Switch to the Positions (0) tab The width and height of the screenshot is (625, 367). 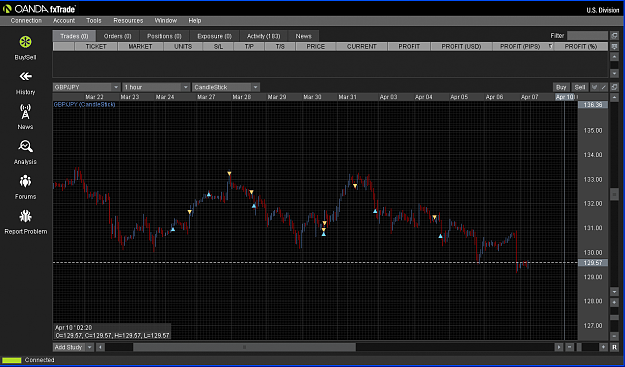pyautogui.click(x=164, y=36)
